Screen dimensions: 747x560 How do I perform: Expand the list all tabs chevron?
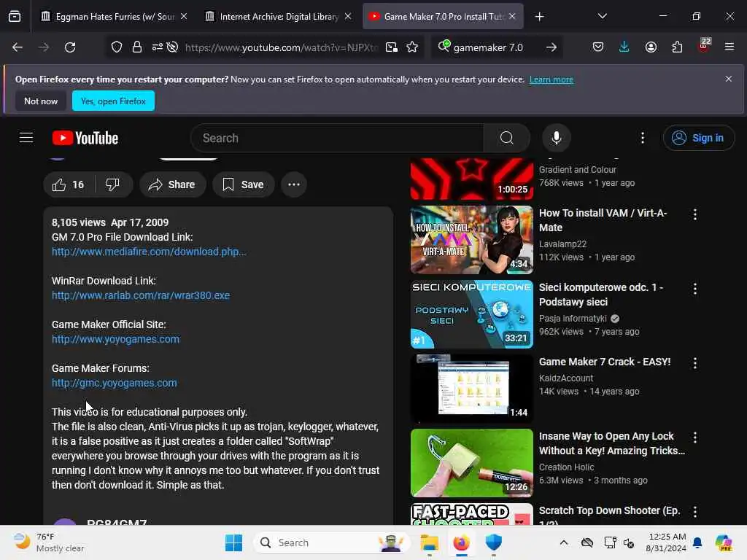[602, 16]
